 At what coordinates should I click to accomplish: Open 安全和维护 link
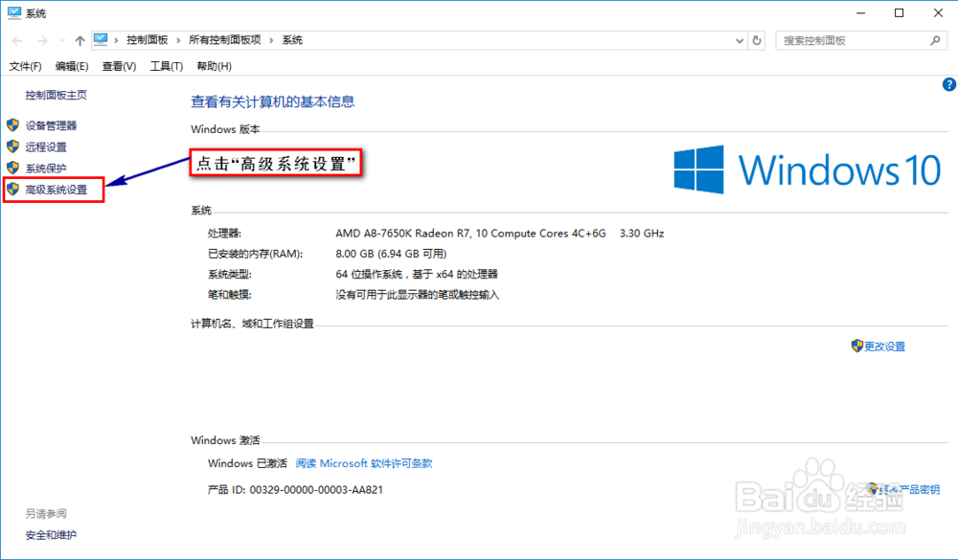51,535
